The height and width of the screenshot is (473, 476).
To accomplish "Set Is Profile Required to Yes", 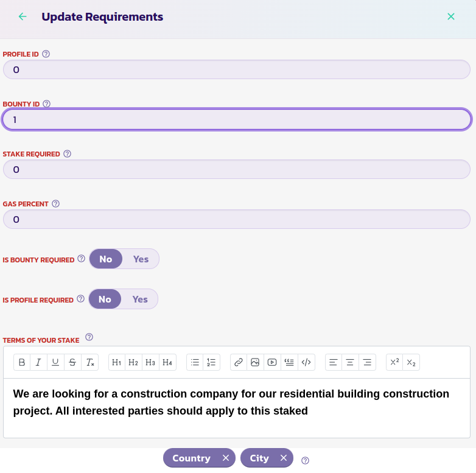I will pos(140,299).
